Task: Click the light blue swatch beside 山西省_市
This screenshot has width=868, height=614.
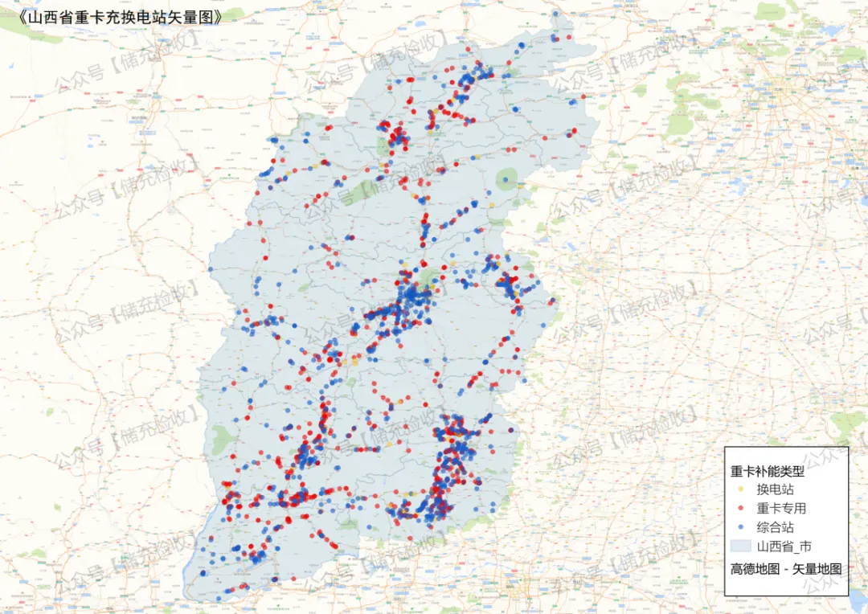Action: [x=741, y=546]
